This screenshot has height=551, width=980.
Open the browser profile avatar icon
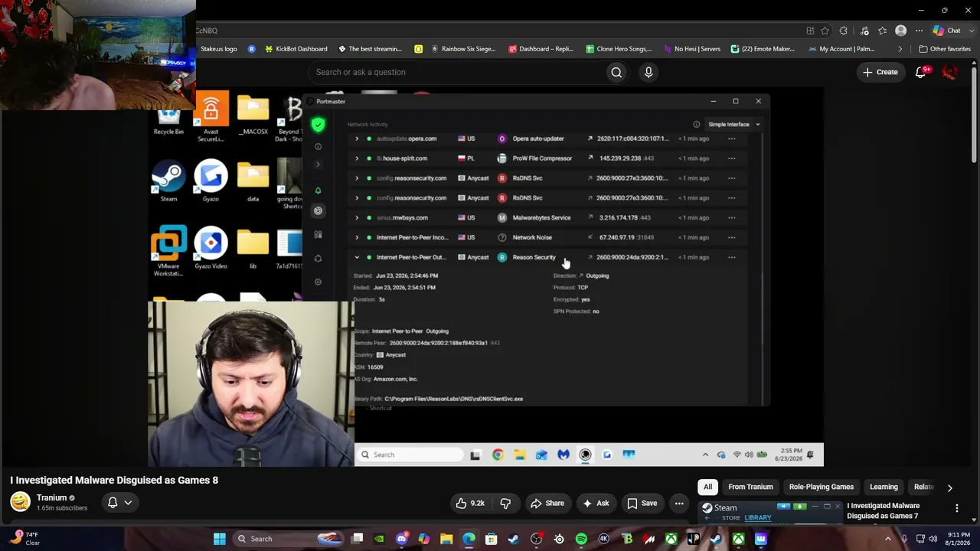click(x=901, y=31)
